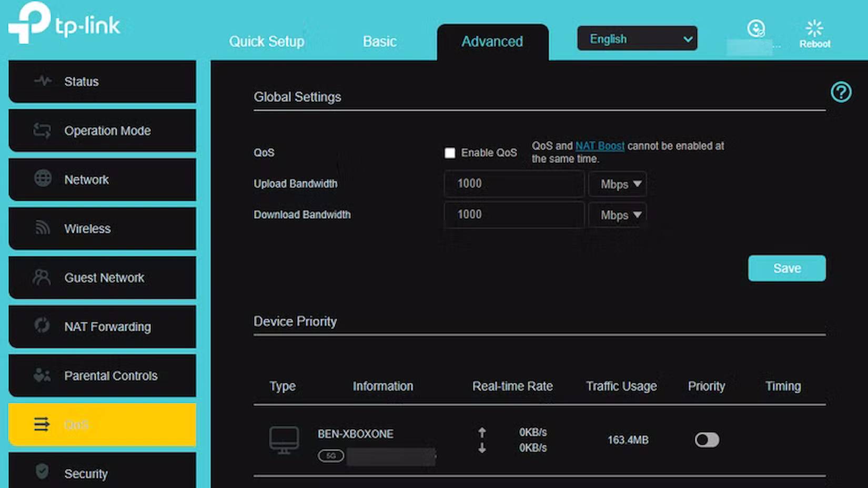Open Parental Controls via its icon
This screenshot has height=488, width=868.
[42, 375]
